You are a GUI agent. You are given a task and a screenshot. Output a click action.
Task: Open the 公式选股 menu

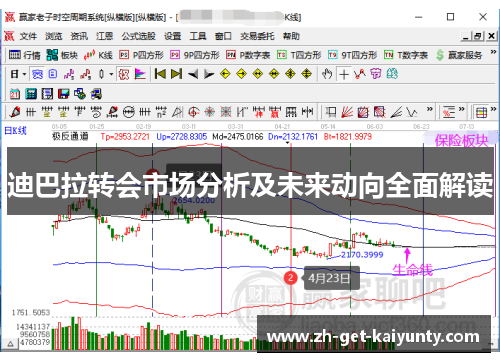point(138,36)
